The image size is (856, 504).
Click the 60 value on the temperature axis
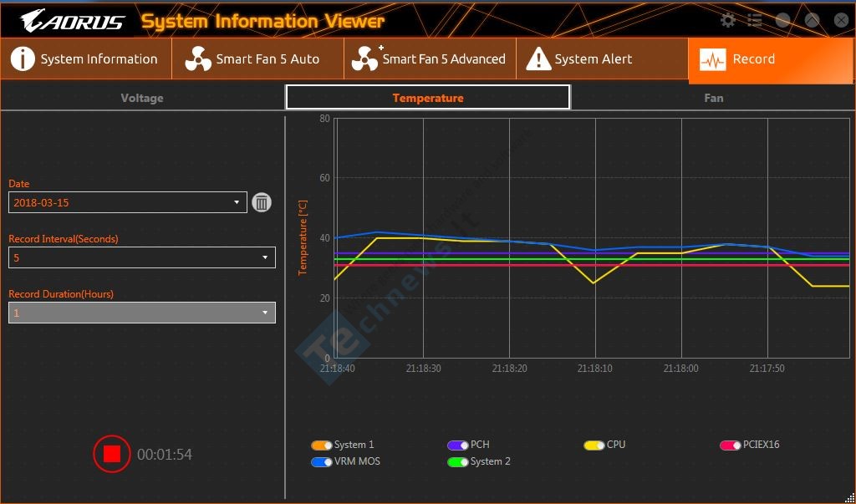point(324,178)
